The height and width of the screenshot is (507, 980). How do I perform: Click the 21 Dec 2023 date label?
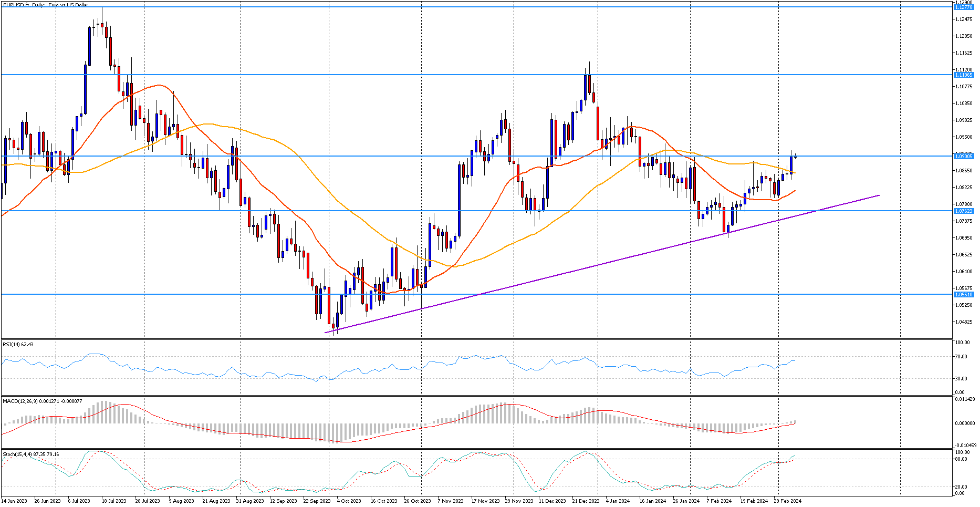586,501
